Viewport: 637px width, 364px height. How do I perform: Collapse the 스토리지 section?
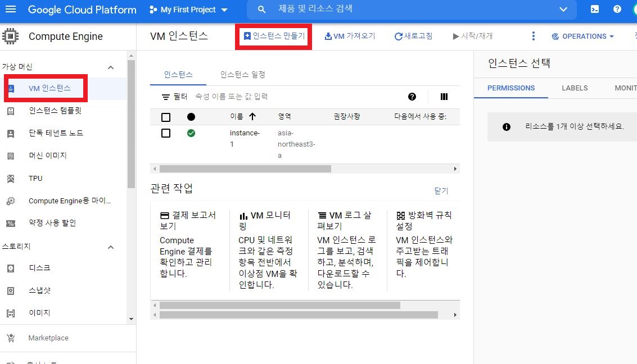coord(111,247)
